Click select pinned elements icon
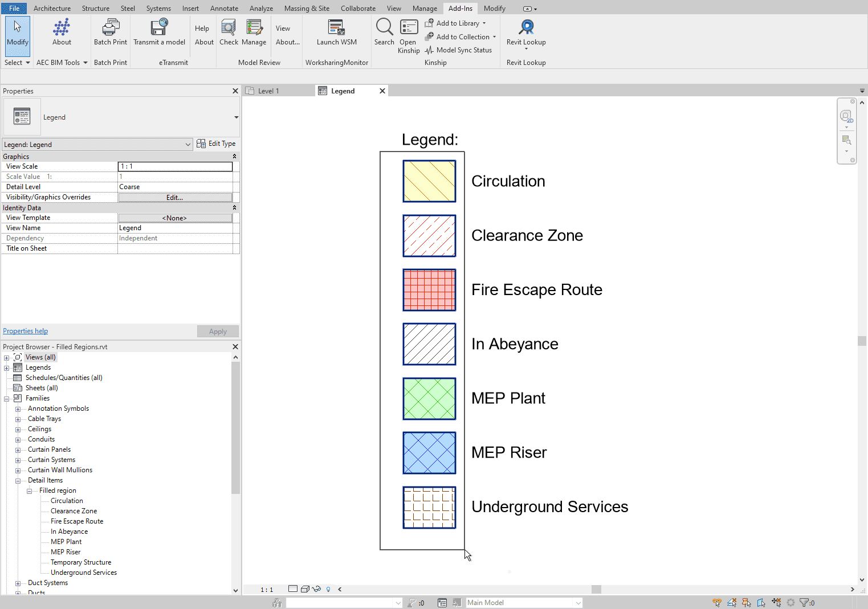Screen dimensions: 868x609 (x=746, y=603)
